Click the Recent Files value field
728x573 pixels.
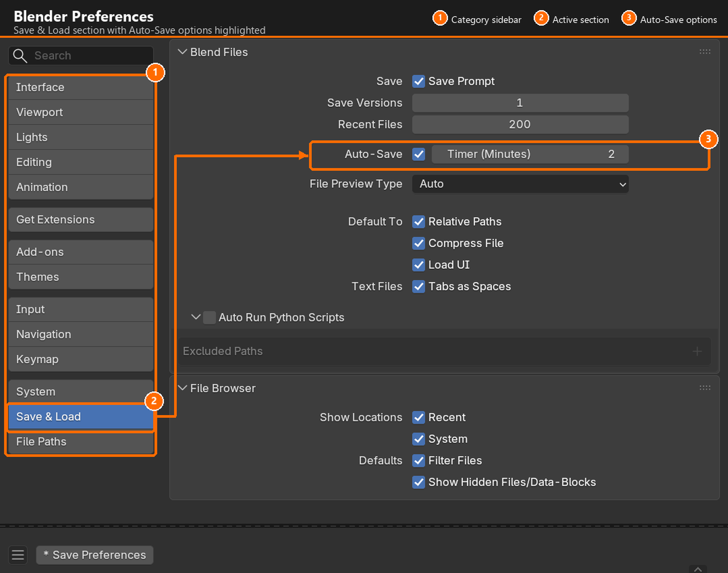click(x=520, y=125)
